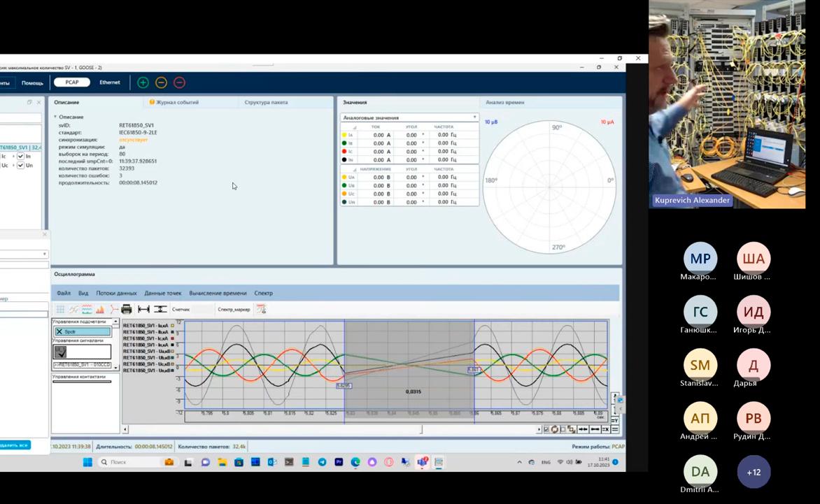820x504 pixels.
Task: Click the refresh circle icon below chart
Action: click(x=554, y=429)
